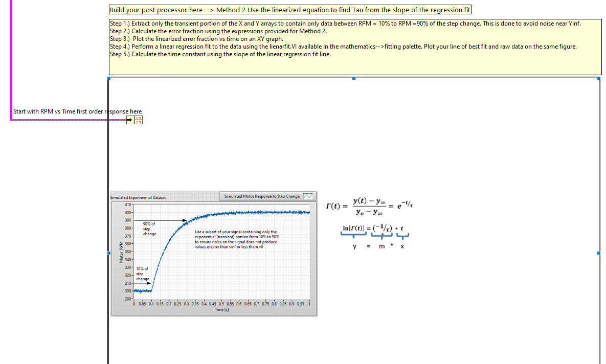Select the bottom orange cluster element terminal

pos(138,122)
